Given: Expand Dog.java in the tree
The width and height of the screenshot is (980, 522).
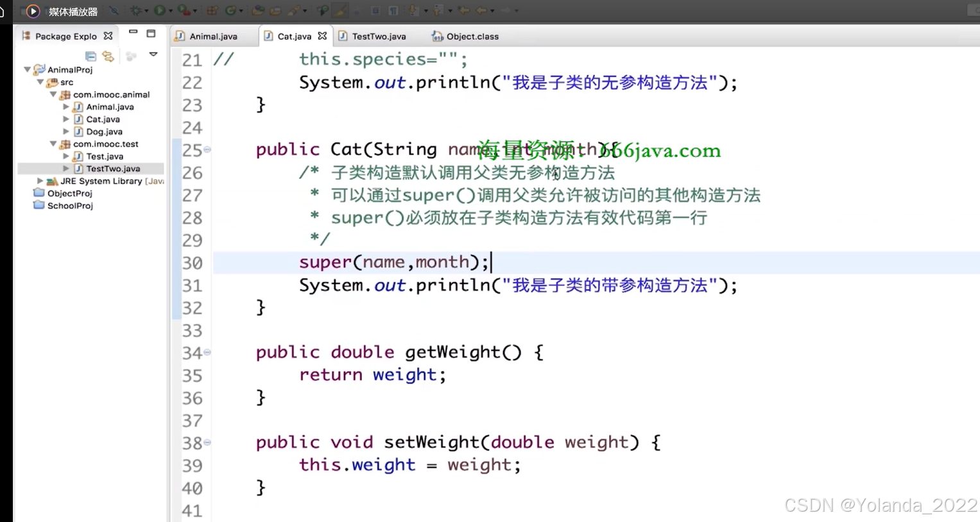Looking at the screenshot, I should [66, 131].
